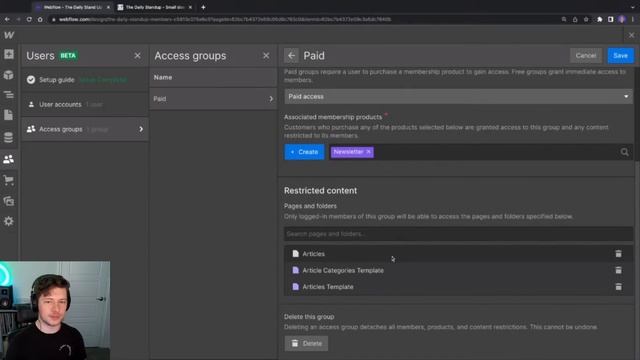Screen dimensions: 640x360
Task: Remove Articles Template restriction trash icon
Action: pyautogui.click(x=618, y=287)
